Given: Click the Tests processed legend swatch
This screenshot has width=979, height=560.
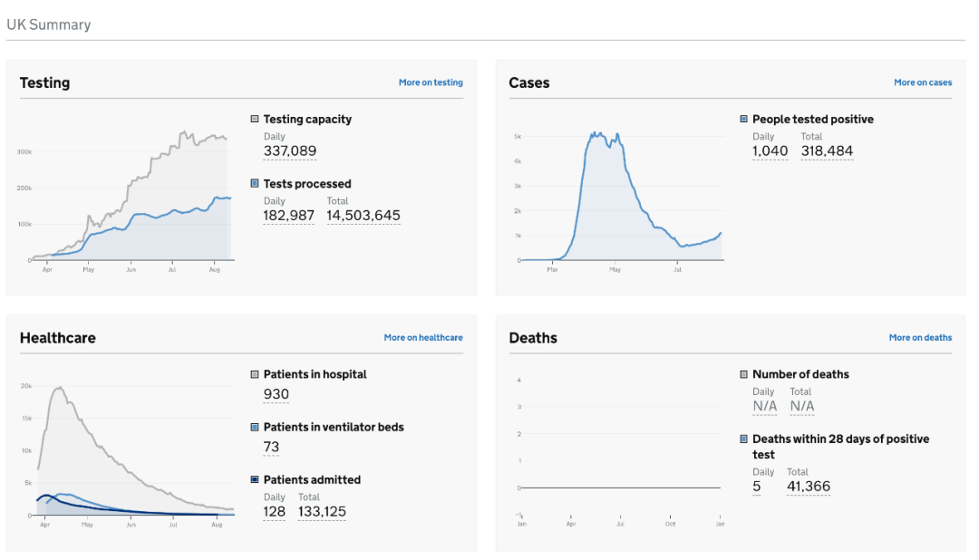Looking at the screenshot, I should point(255,184).
